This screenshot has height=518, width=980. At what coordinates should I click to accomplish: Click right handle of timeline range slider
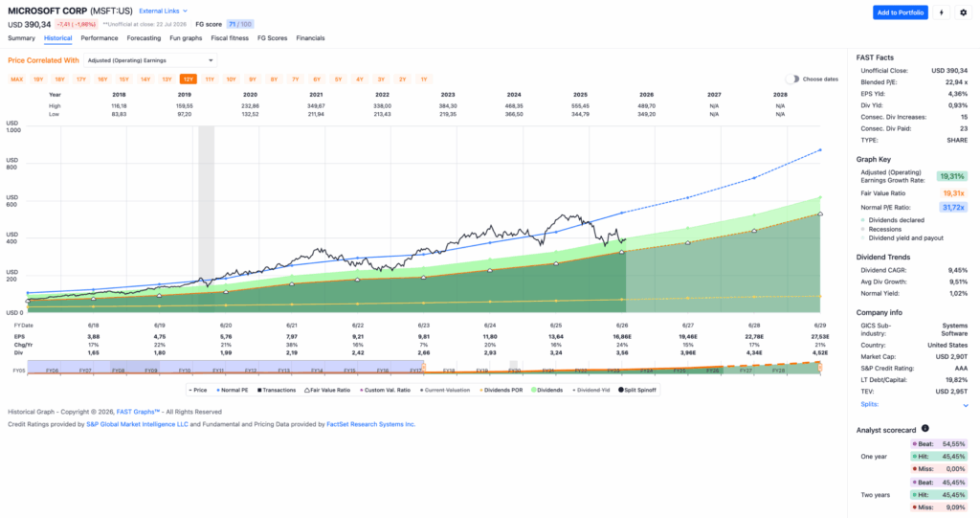pyautogui.click(x=820, y=368)
